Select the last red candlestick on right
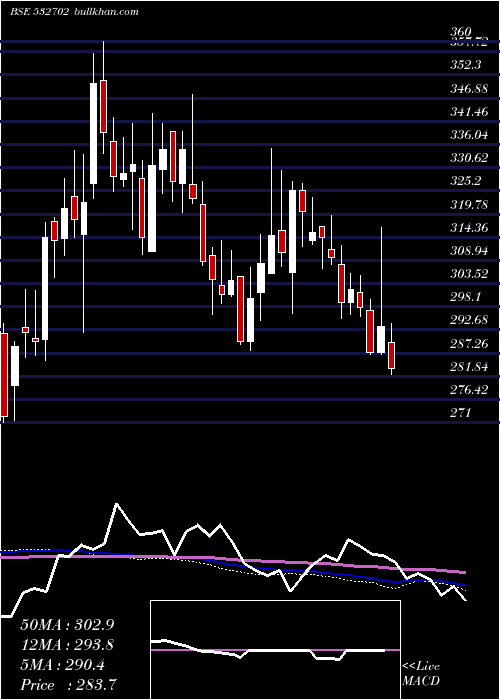 [x=392, y=355]
